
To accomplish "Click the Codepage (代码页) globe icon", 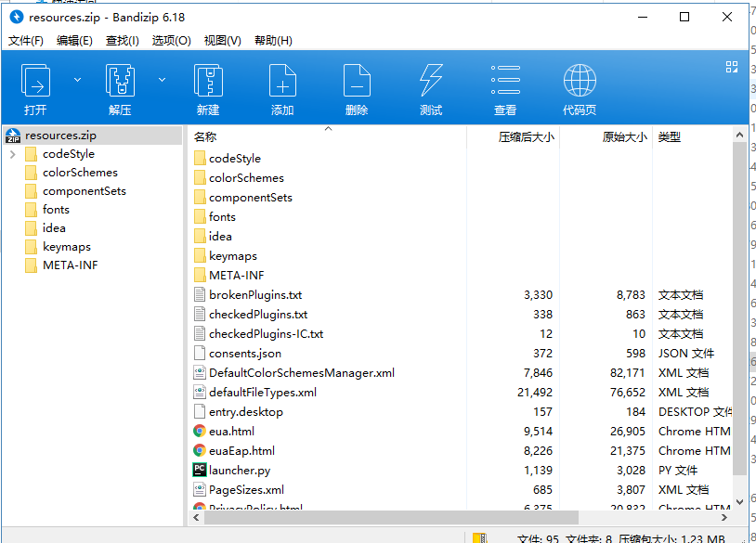I will (x=580, y=80).
